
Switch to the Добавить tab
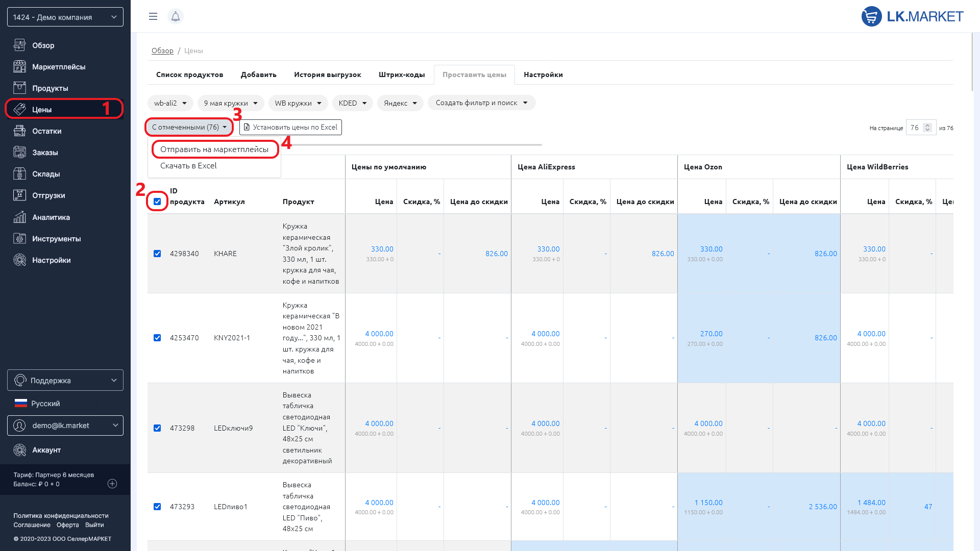[x=259, y=74]
